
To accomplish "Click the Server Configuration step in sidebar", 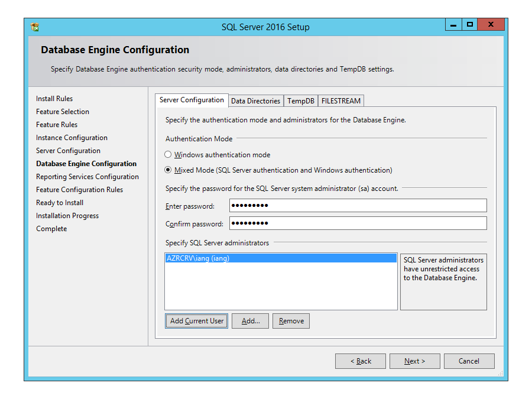I will pyautogui.click(x=68, y=151).
